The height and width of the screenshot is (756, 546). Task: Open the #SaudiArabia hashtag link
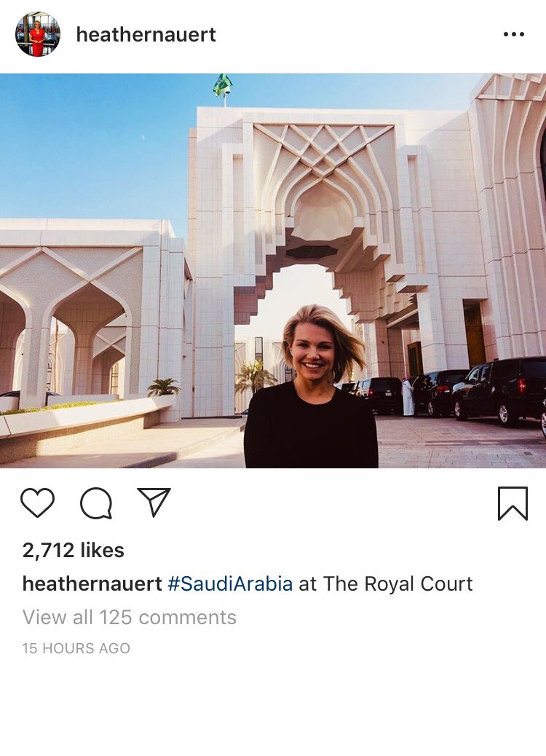point(230,584)
